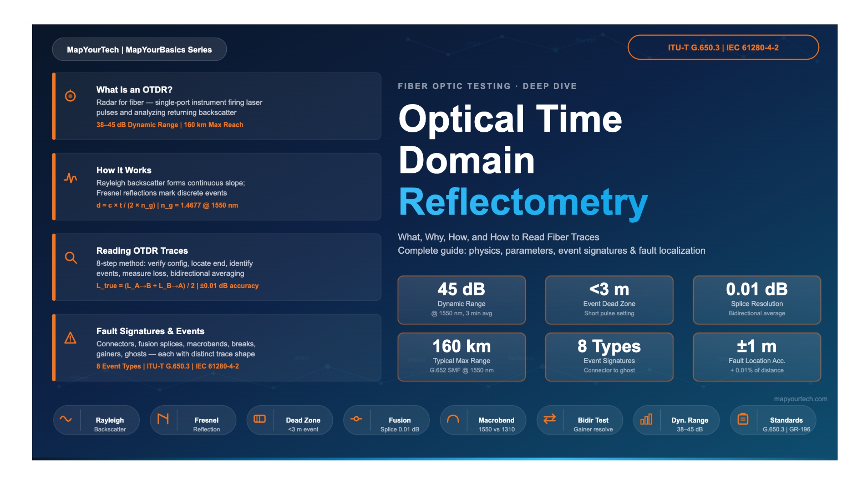The width and height of the screenshot is (868, 488).
Task: Click the target icon beside What Is an OTDR
Action: (x=71, y=96)
